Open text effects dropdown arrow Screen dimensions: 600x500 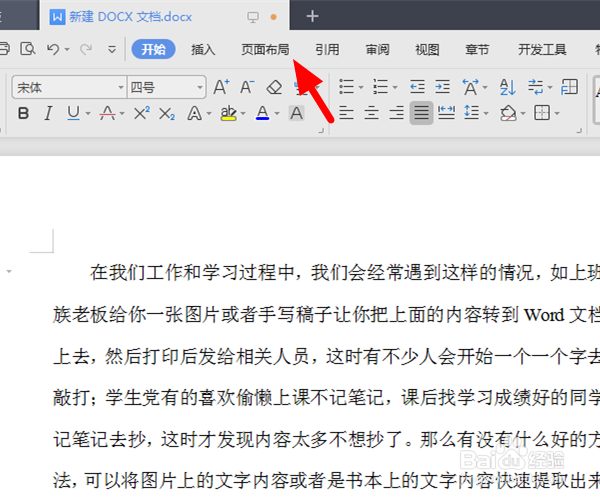point(209,114)
